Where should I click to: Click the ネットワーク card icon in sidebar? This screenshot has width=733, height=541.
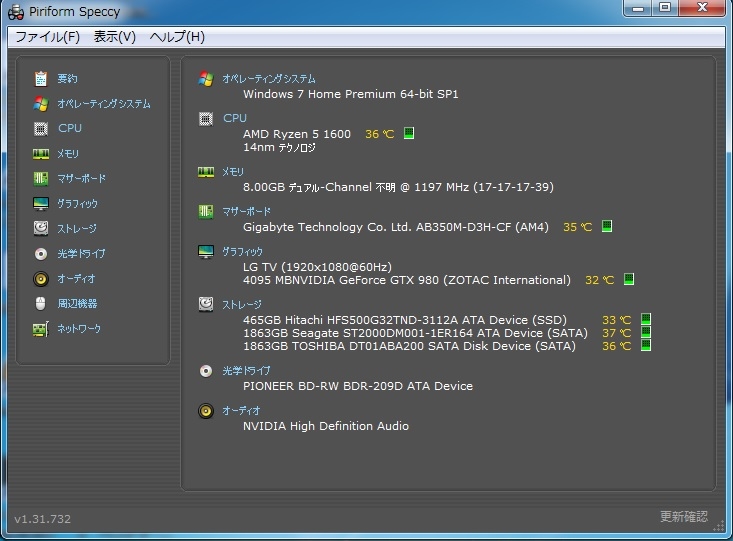tap(41, 329)
